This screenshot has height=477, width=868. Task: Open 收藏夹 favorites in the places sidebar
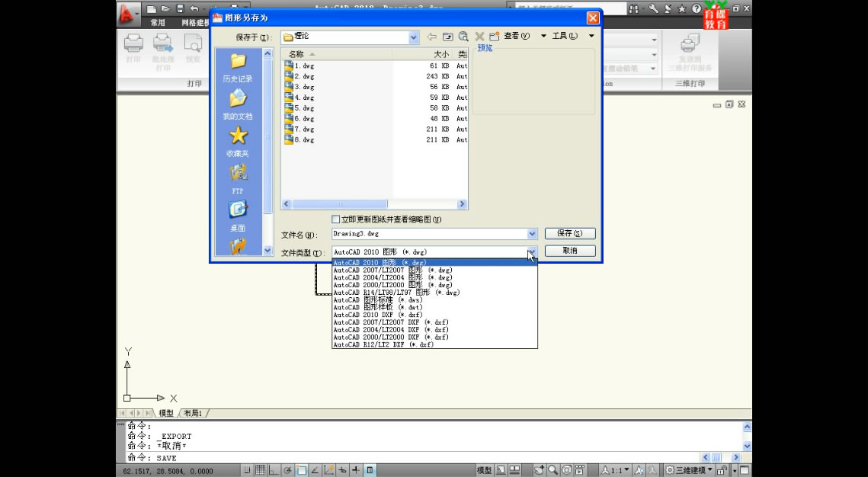238,142
